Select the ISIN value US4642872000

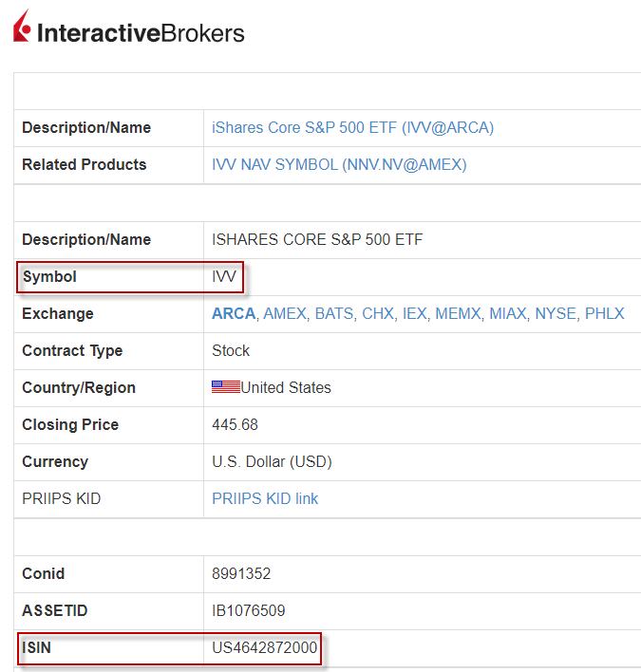pyautogui.click(x=264, y=647)
